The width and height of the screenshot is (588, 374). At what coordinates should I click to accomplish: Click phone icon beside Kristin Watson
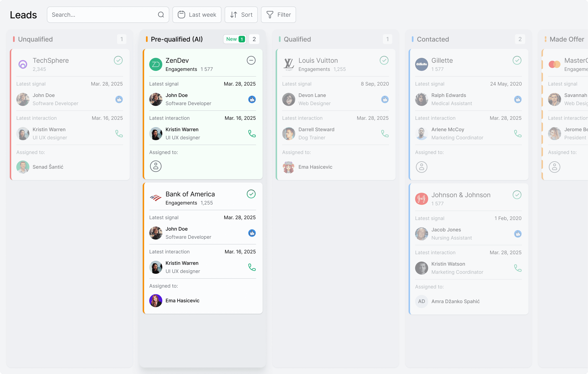pyautogui.click(x=518, y=268)
